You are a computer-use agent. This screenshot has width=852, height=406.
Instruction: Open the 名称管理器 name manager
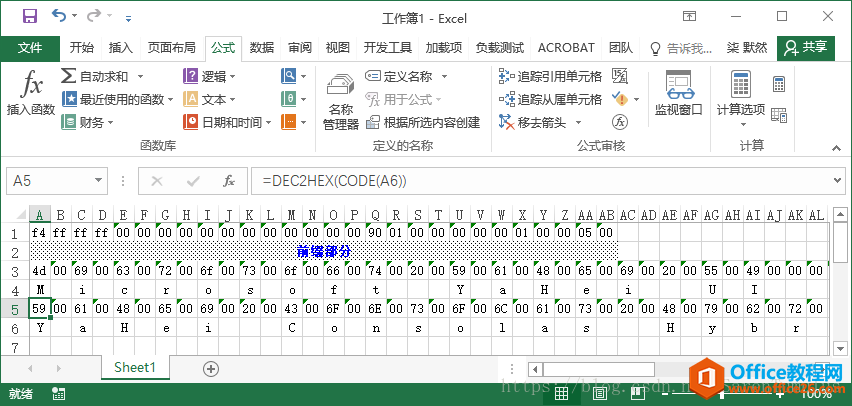pos(341,102)
